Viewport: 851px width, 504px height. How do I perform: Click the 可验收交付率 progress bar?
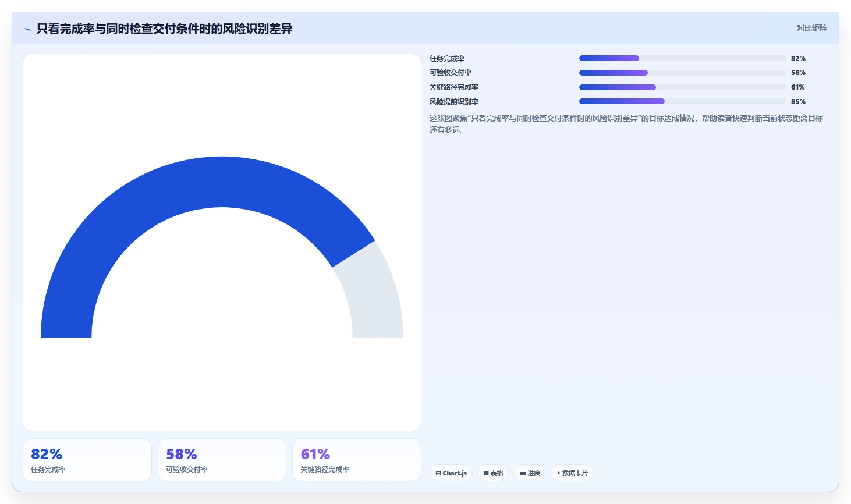click(x=682, y=73)
